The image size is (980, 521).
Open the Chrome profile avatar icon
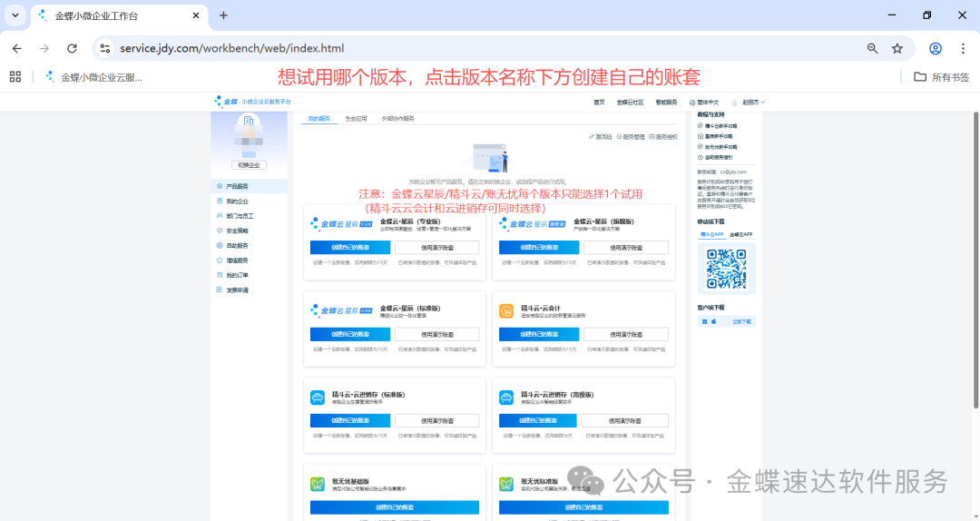tap(936, 48)
